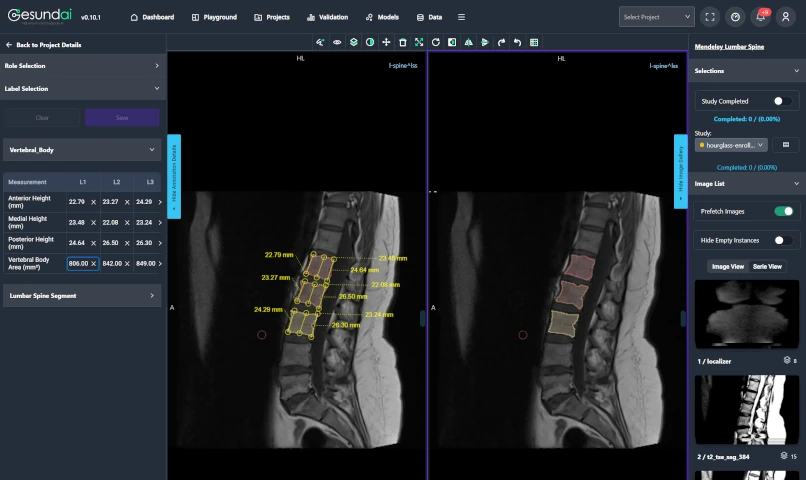This screenshot has height=480, width=806.
Task: Click the flip horizontal icon
Action: coord(468,42)
